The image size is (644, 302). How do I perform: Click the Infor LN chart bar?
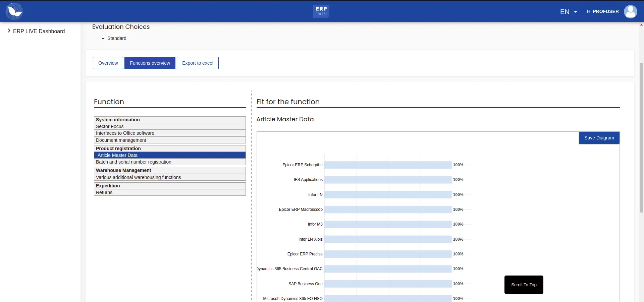(388, 195)
